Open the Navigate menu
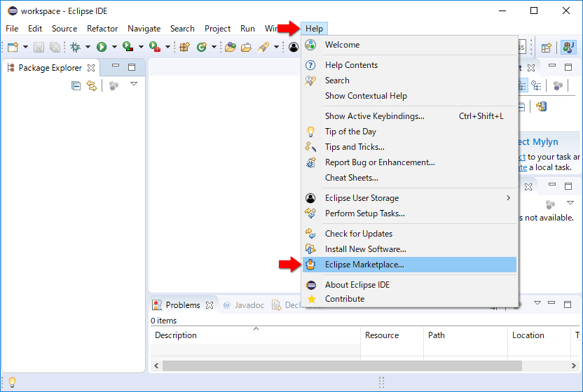 144,29
